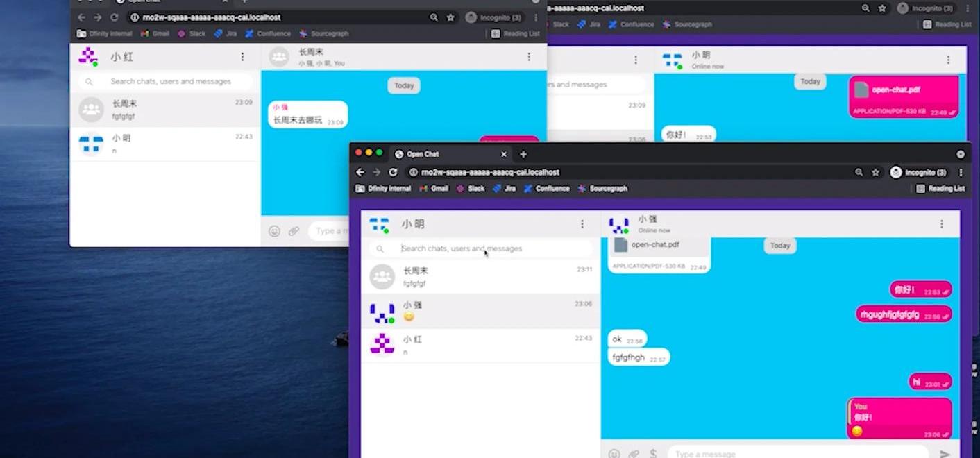The width and height of the screenshot is (980, 458).
Task: Open 小明 sidebar three-dot menu in front window
Action: point(582,224)
